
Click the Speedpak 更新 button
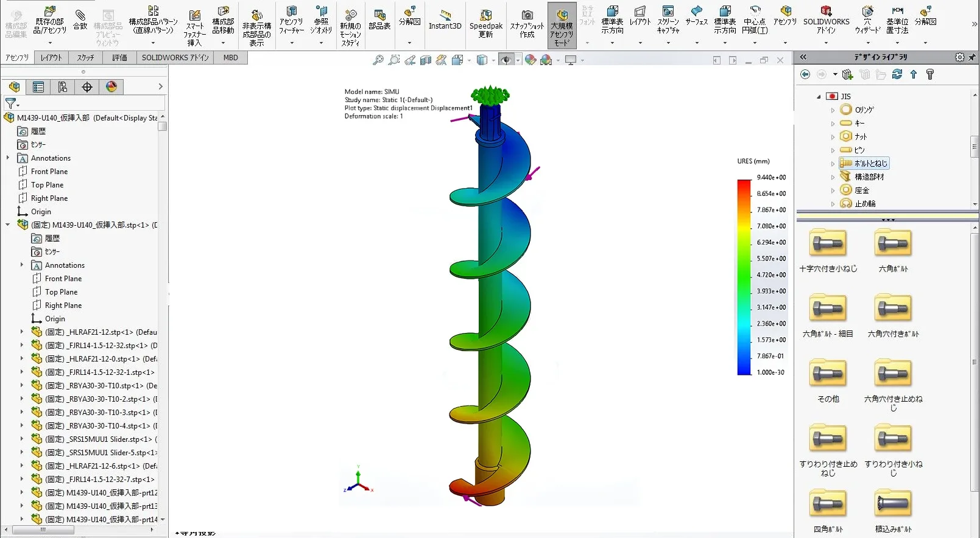(485, 24)
